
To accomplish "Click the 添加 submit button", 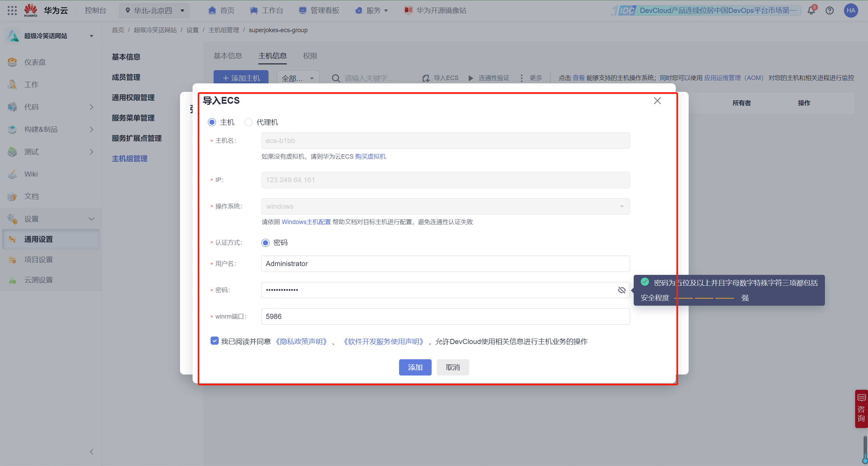I will pyautogui.click(x=415, y=367).
